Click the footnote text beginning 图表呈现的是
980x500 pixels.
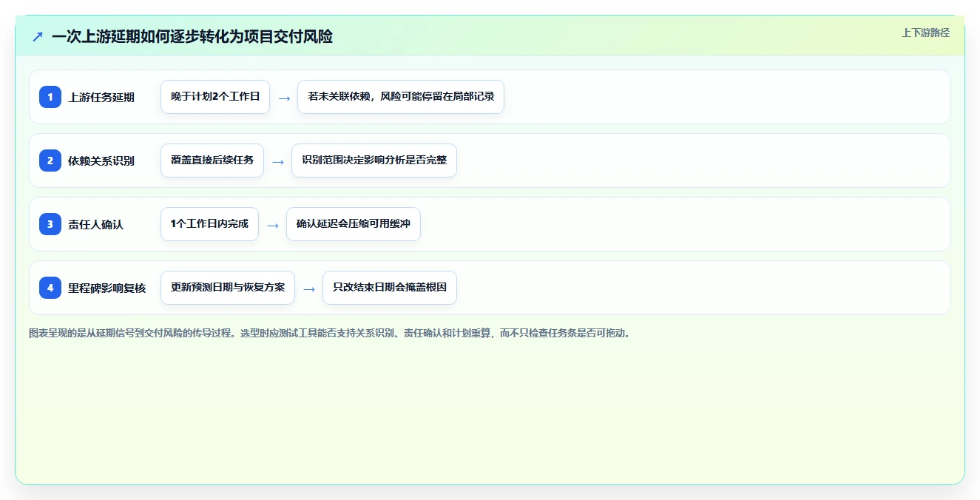pos(331,333)
